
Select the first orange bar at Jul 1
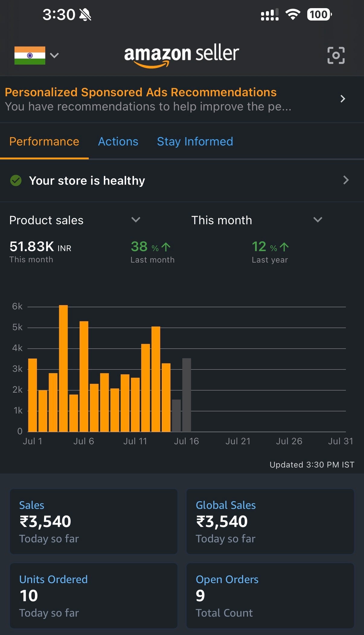(x=33, y=395)
